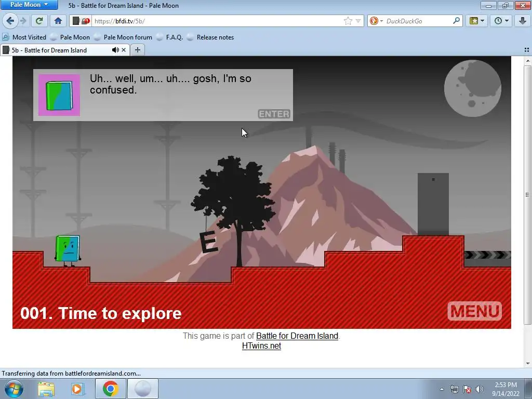Open the Pale Moon bookmark

coord(70,37)
